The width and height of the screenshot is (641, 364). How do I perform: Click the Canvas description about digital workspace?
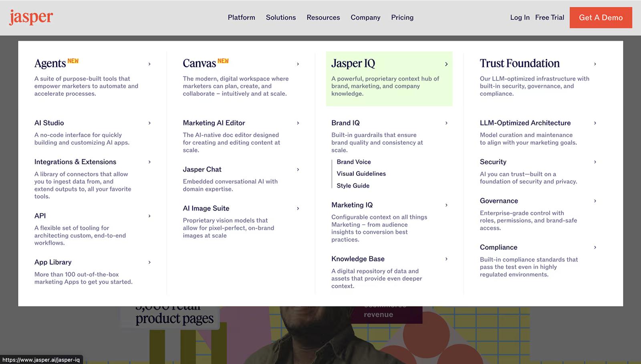236,86
